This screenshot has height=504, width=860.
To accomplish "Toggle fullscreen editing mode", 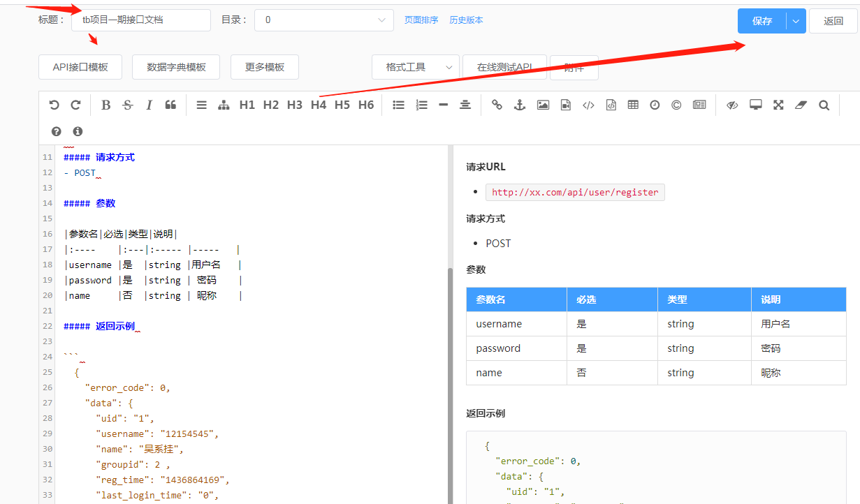I will point(778,104).
